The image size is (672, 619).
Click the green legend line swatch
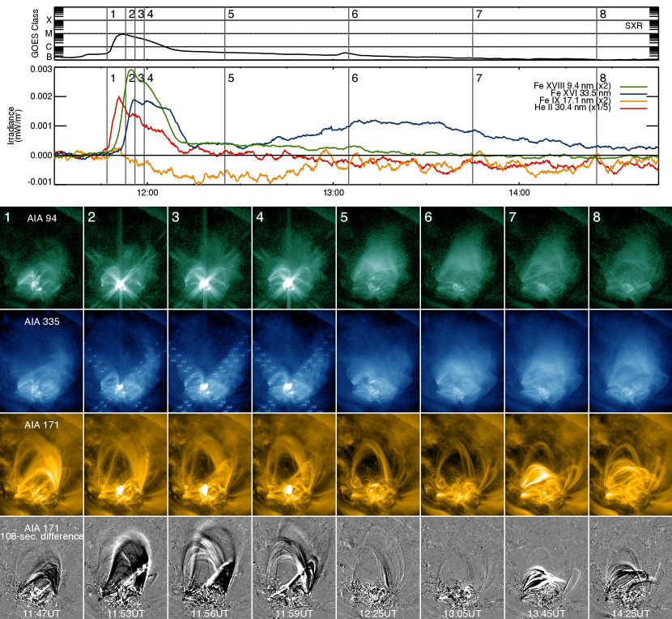point(633,86)
